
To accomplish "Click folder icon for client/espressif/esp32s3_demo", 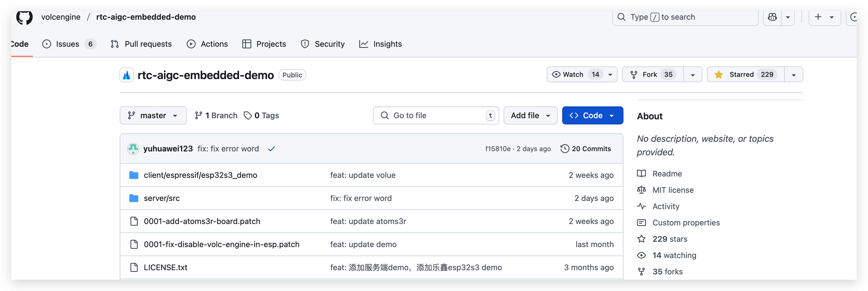I will tap(134, 175).
